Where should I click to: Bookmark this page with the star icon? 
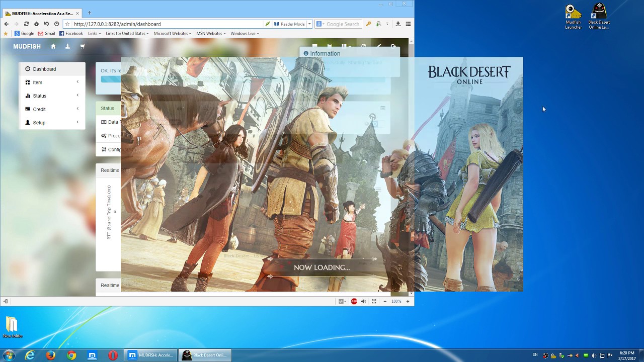pyautogui.click(x=67, y=24)
